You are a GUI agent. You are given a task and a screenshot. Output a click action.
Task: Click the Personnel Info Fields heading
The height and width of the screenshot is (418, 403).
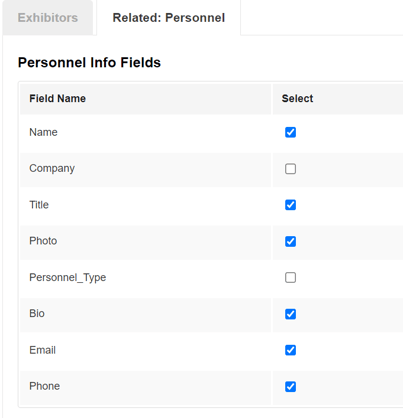pyautogui.click(x=89, y=63)
